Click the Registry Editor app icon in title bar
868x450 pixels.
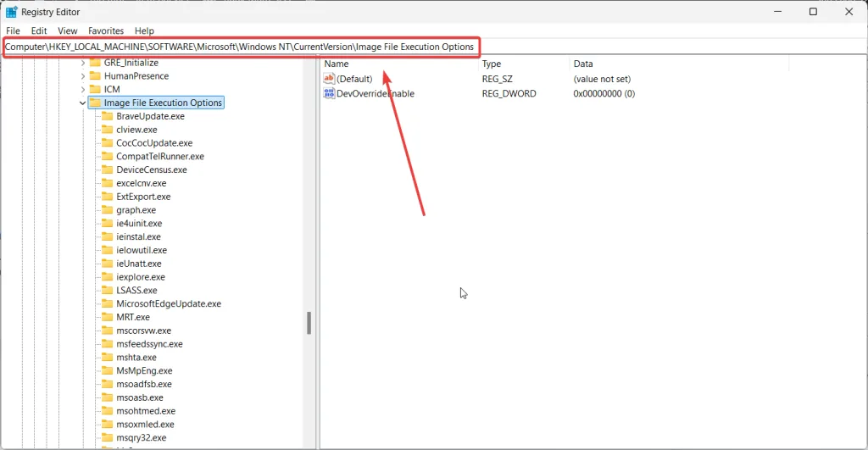pos(11,12)
